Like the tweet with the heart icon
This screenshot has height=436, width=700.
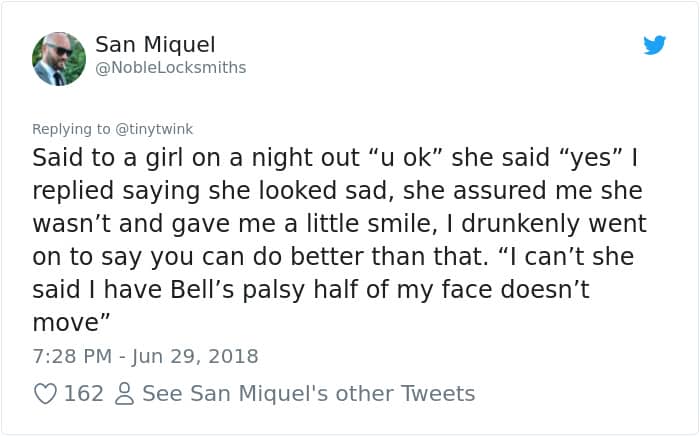45,394
